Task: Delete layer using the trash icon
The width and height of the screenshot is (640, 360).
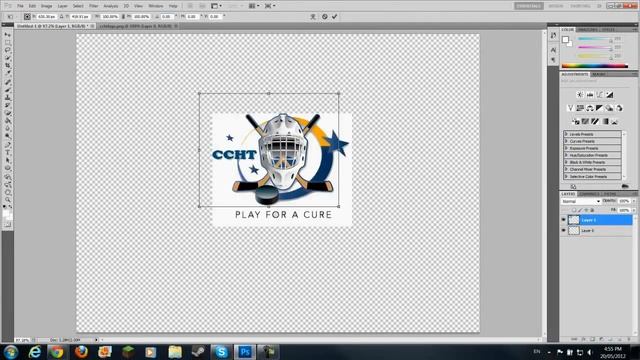Action: [629, 339]
